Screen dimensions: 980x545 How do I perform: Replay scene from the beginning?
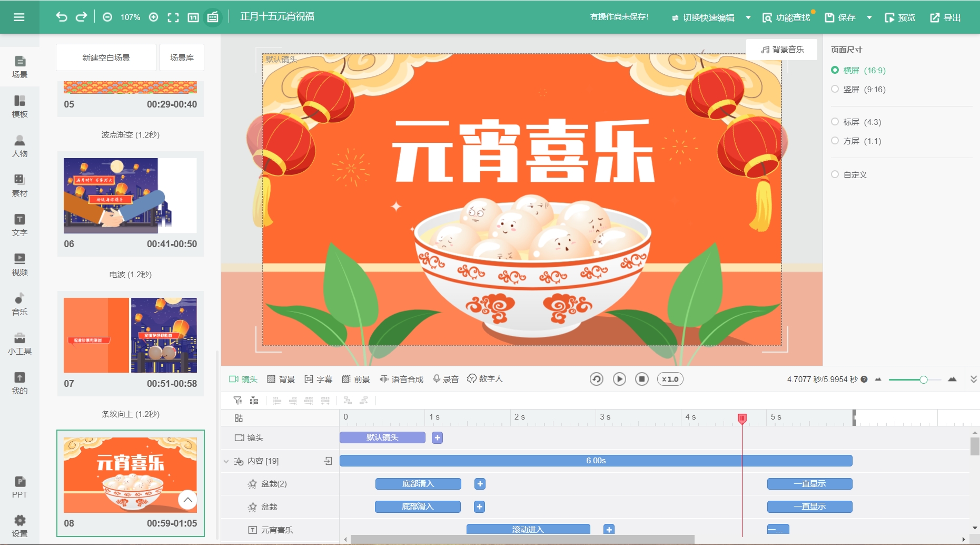pyautogui.click(x=596, y=379)
